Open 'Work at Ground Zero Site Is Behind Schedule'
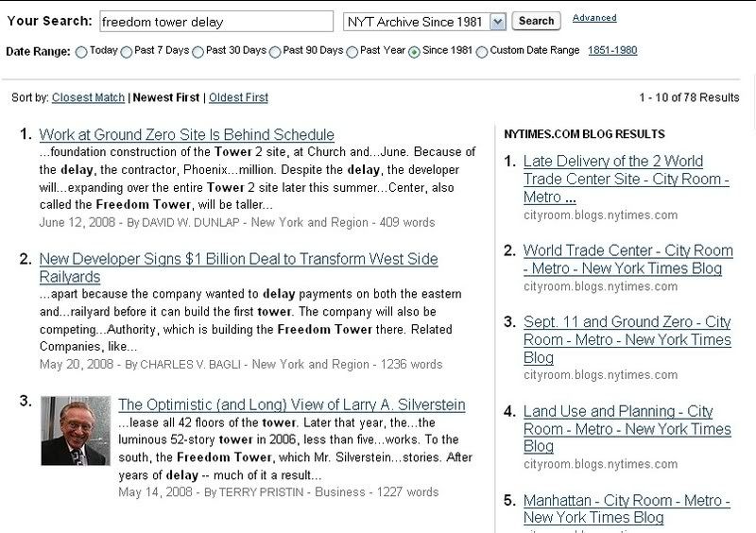Viewport: 756px width, 533px height. click(x=186, y=134)
